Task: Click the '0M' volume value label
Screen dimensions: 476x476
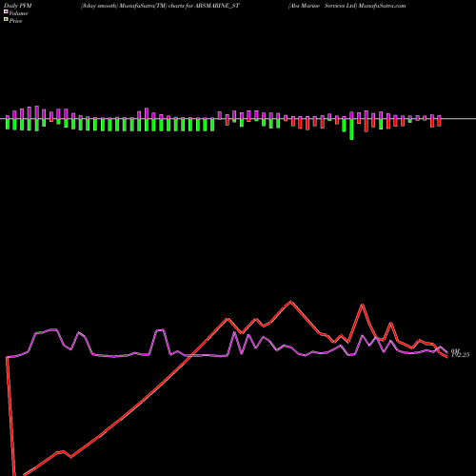Action: tap(455, 351)
